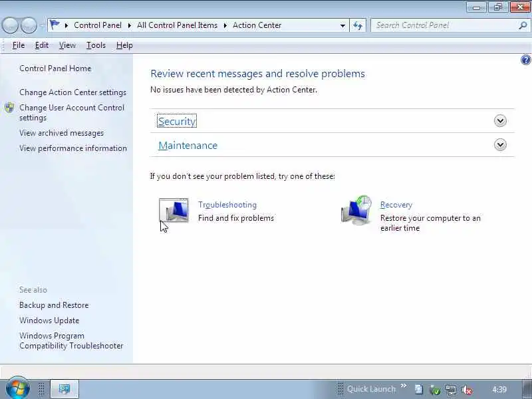Click the Show Desktop button at taskbar end
This screenshot has height=399, width=532.
[527, 389]
